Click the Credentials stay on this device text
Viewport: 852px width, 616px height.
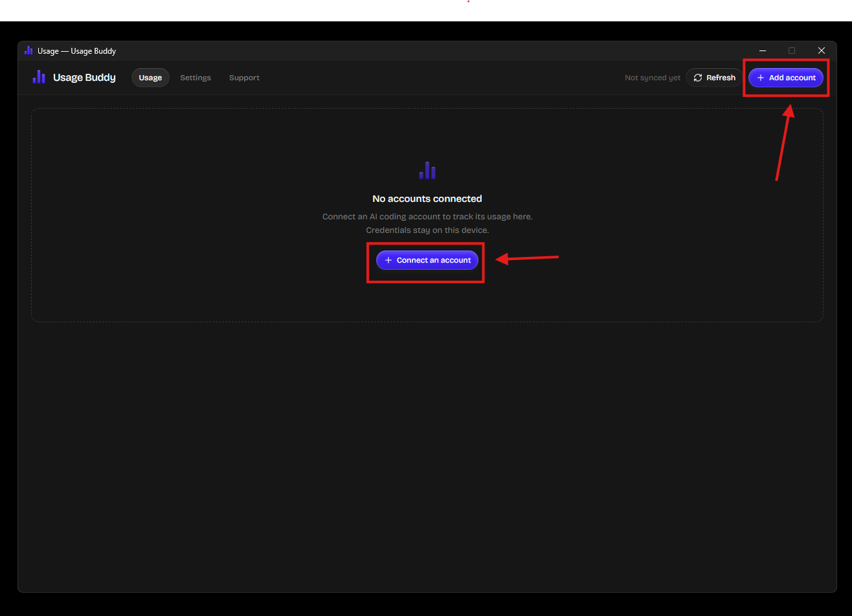(x=427, y=230)
